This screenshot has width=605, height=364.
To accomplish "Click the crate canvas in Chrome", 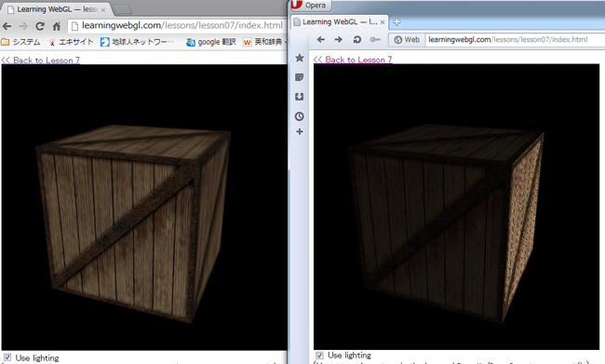I will click(x=144, y=208).
